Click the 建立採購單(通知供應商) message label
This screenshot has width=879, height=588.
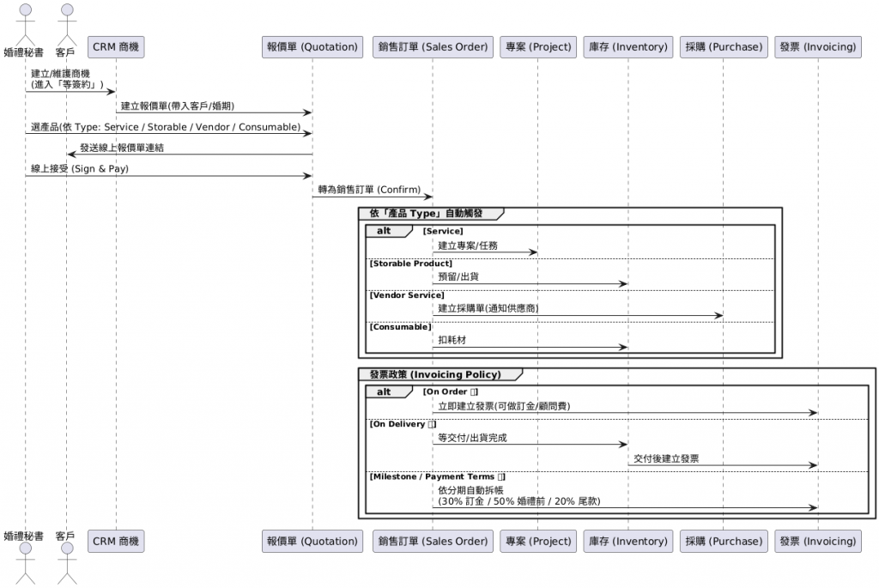click(488, 308)
